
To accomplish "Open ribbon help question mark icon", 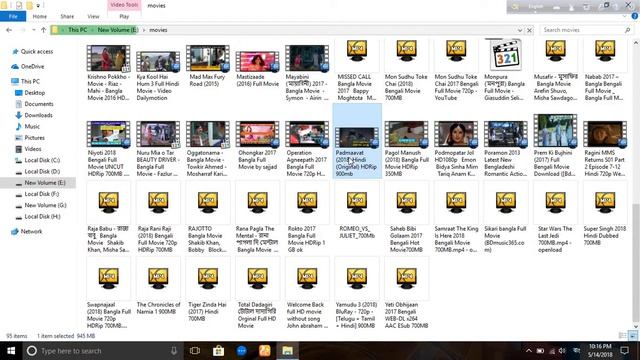I will 635,16.
